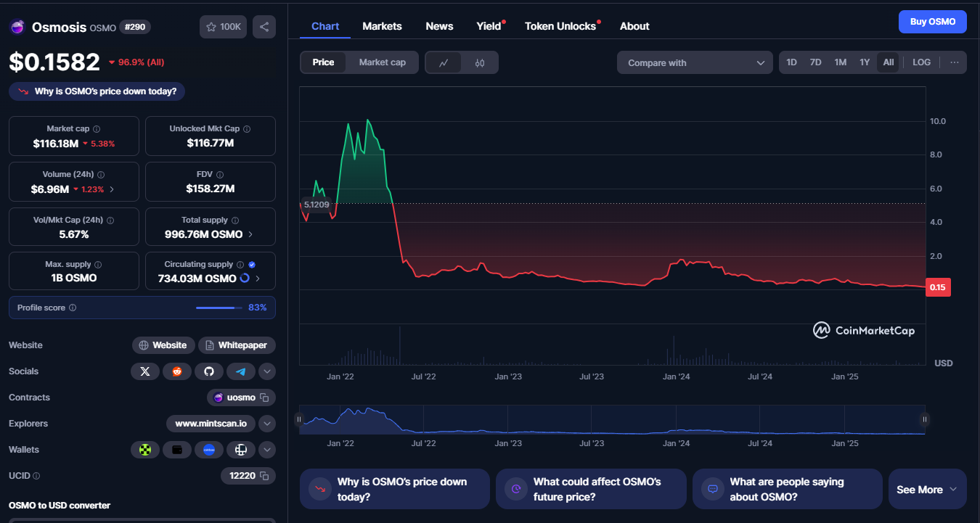This screenshot has height=523, width=980.
Task: Click the #290 rank badge
Action: (134, 27)
